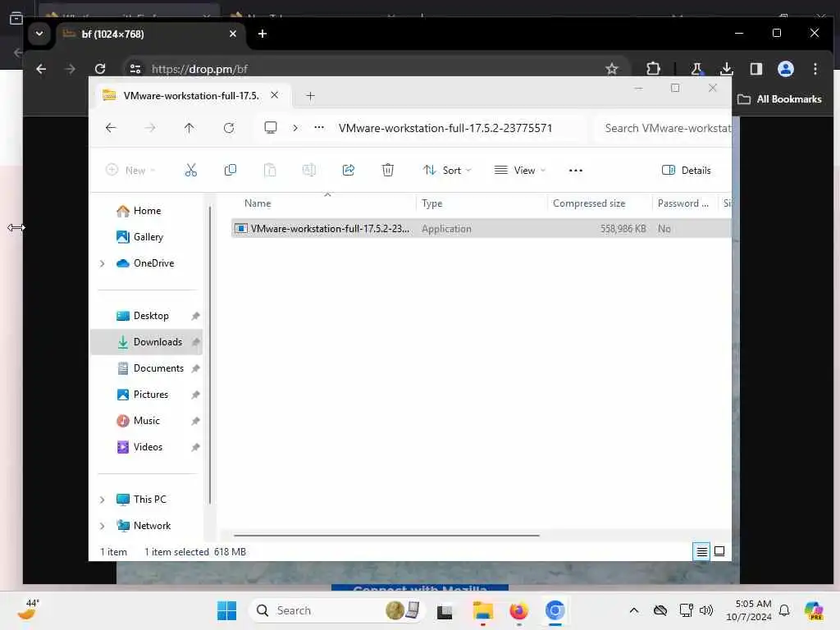Image resolution: width=840 pixels, height=630 pixels.
Task: Open browser Extensions puzzle icon
Action: click(653, 69)
